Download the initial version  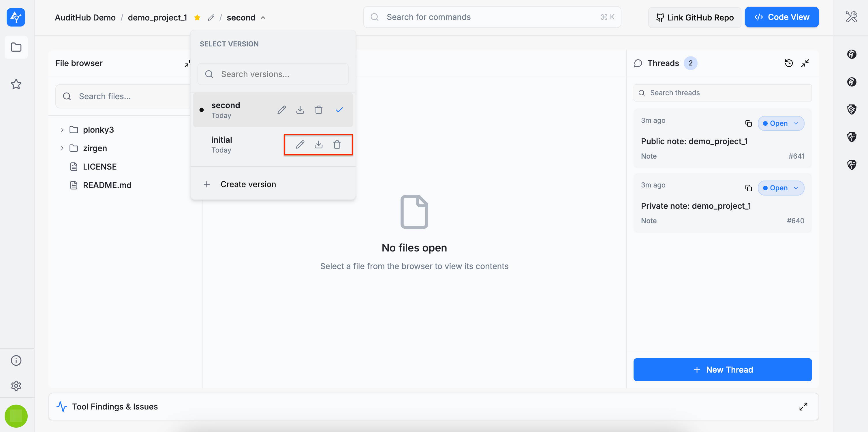click(318, 144)
